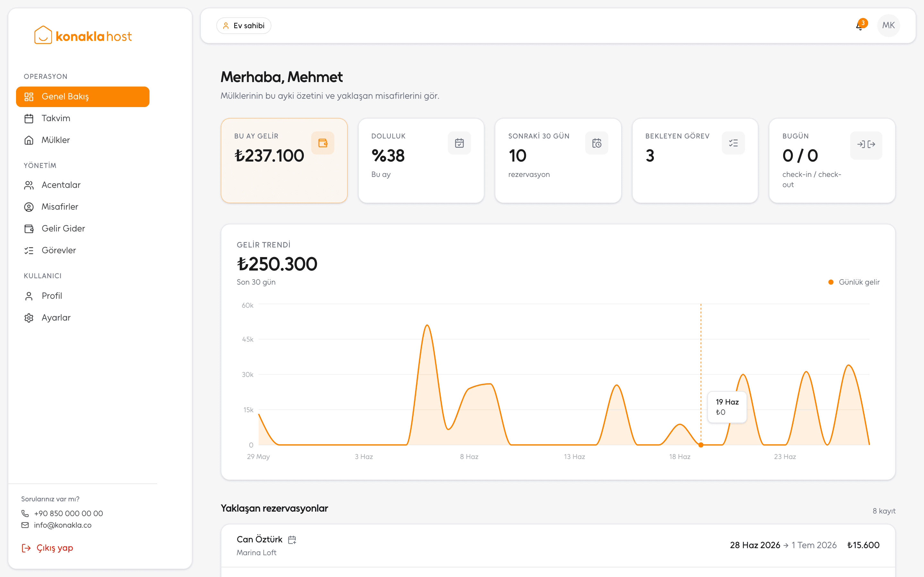
Task: Open the Ev sahibi role selector
Action: point(244,26)
